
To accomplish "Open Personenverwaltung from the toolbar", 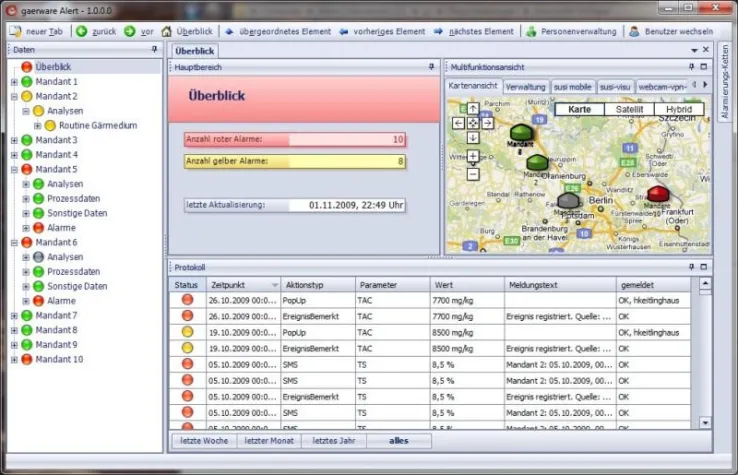I will [531, 31].
